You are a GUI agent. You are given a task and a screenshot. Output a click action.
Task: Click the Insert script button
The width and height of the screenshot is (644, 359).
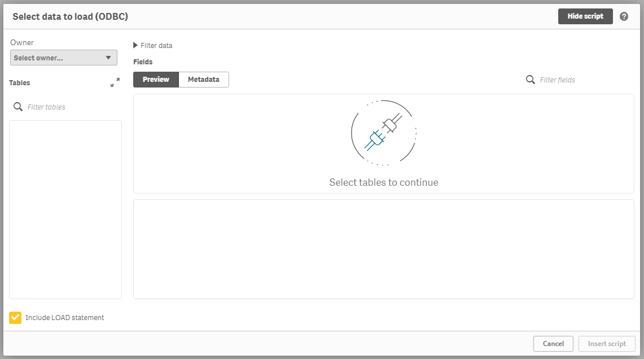[x=607, y=343]
